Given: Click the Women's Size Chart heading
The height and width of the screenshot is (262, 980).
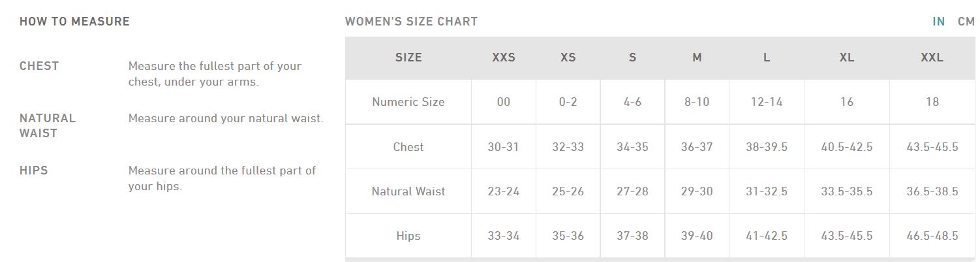Looking at the screenshot, I should tap(412, 22).
